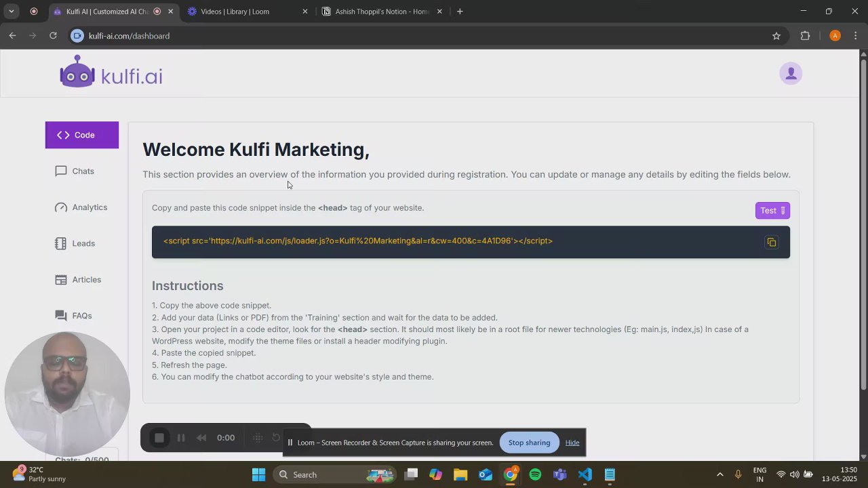
Task: Switch to Ashish Thoppil's Notion tab
Action: coord(383,12)
